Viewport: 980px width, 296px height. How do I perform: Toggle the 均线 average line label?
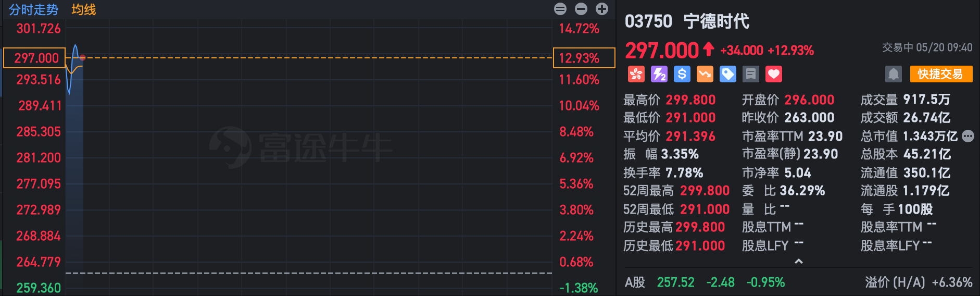point(83,10)
